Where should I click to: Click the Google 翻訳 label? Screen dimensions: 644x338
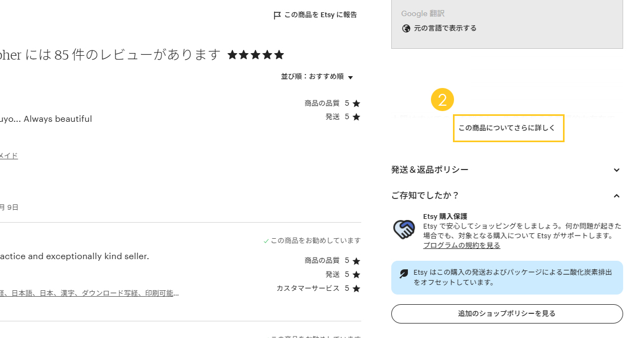[x=423, y=14]
